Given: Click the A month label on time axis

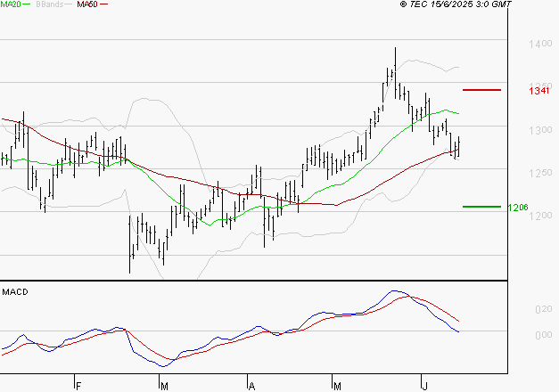Looking at the screenshot, I should (251, 386).
